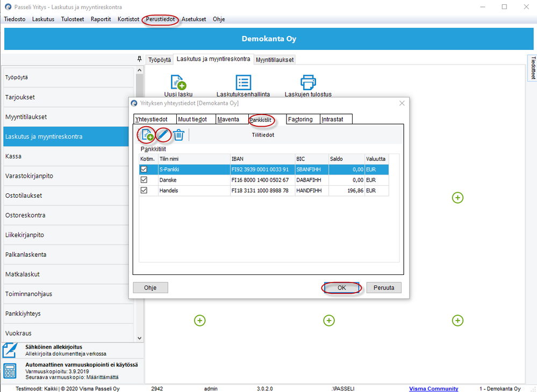Select Tarjoukset in the sidebar
The height and width of the screenshot is (392, 537).
68,97
